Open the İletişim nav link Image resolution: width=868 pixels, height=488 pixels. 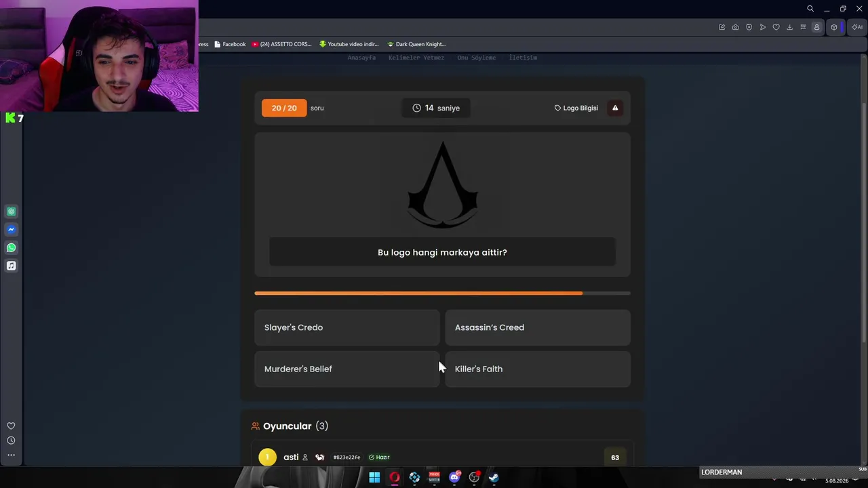[x=523, y=58]
